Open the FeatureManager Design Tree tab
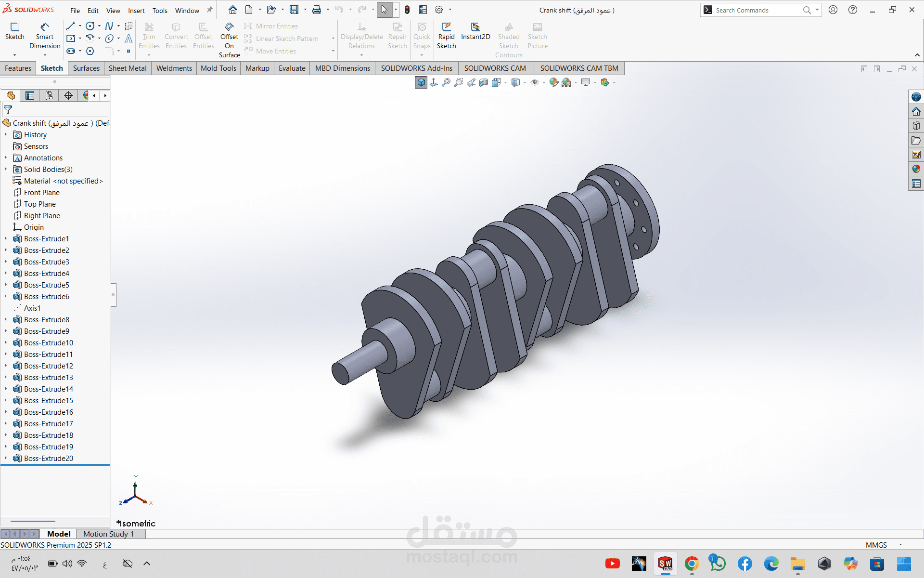The width and height of the screenshot is (924, 578). [11, 95]
